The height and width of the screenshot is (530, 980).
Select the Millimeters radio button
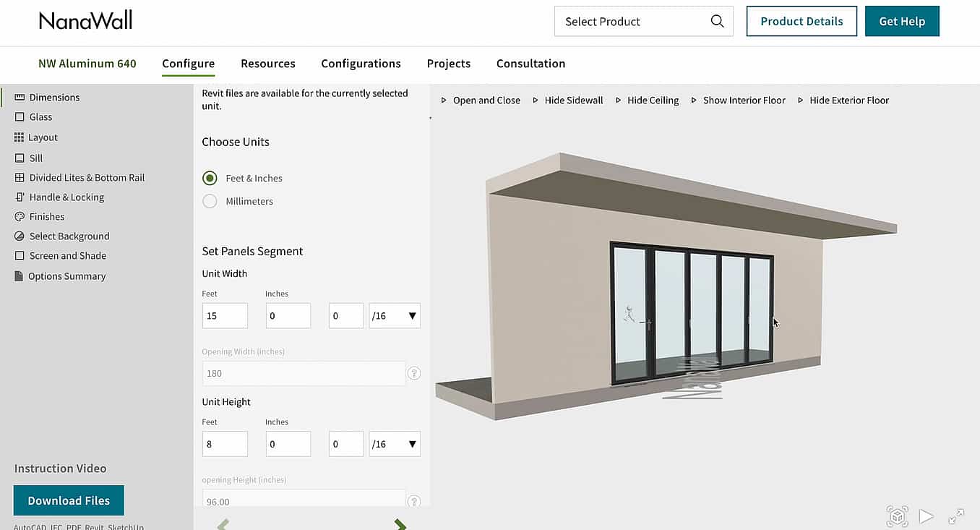coord(210,201)
